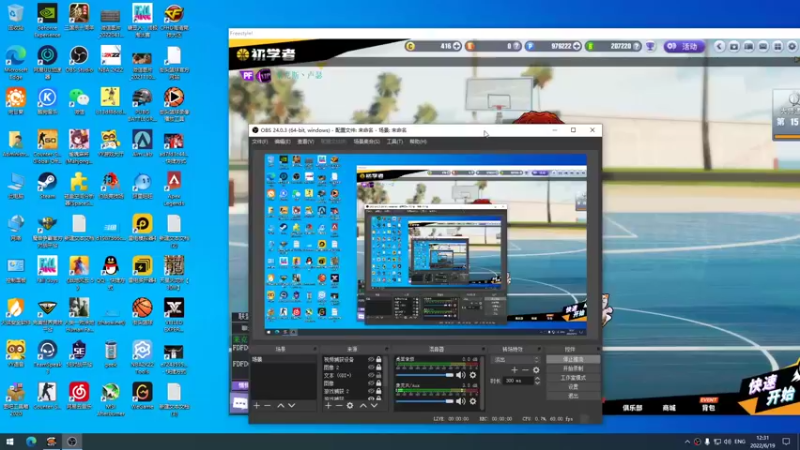This screenshot has height=450, width=800.
Task: Click the purple 活动 button in the game
Action: pos(684,46)
